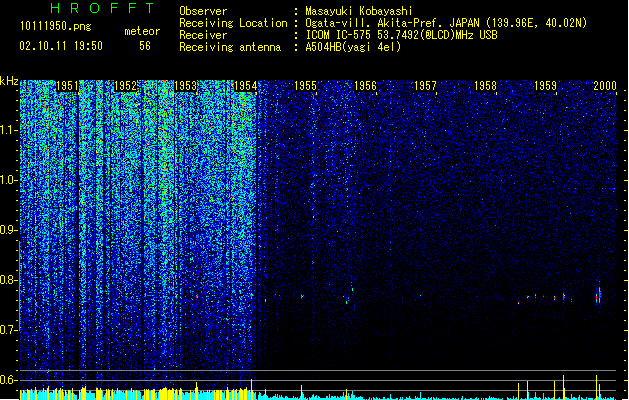This screenshot has height=400, width=629.
Task: Click the Observer field label
Action: coord(203,11)
